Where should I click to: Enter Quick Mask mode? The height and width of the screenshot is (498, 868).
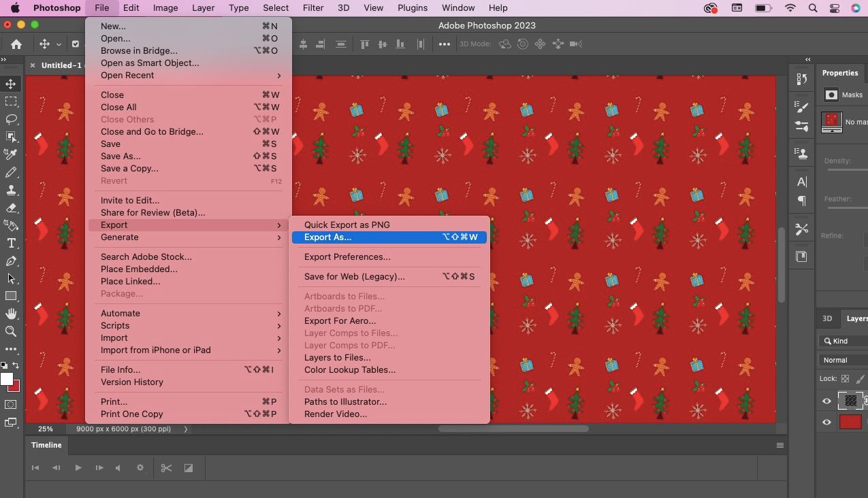[10, 403]
